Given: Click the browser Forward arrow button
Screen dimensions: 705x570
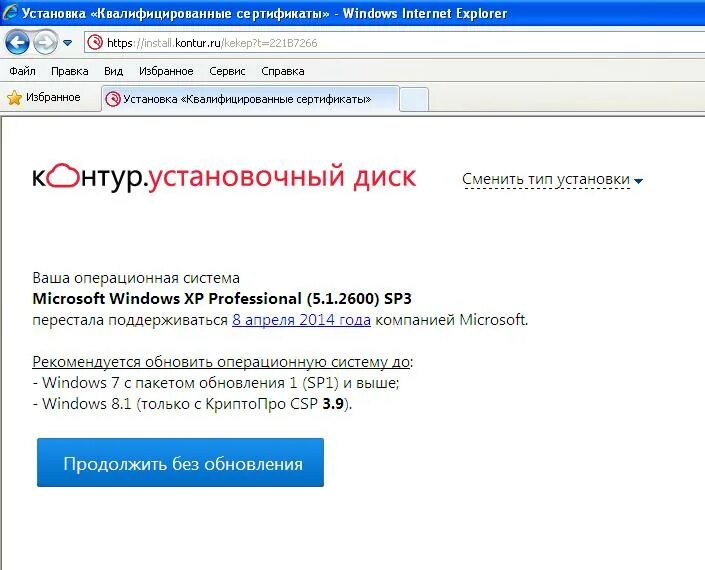Looking at the screenshot, I should coord(45,43).
